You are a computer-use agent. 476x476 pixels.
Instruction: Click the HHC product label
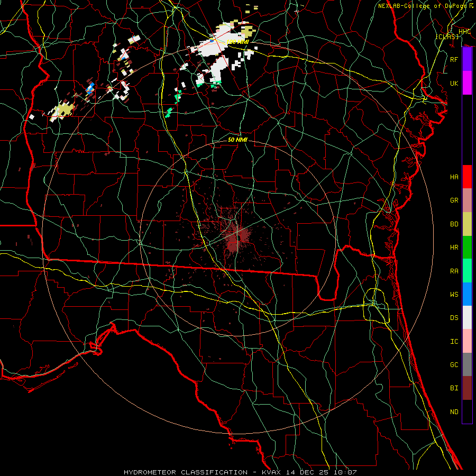464,32
